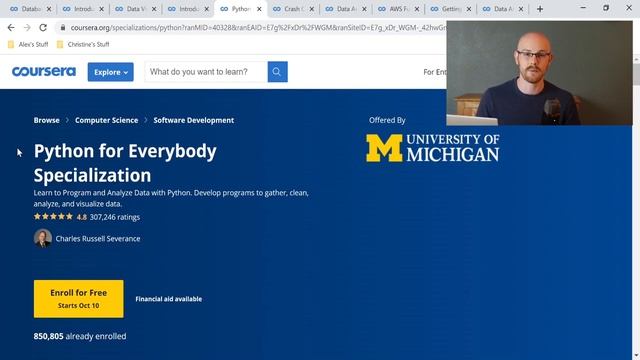Image resolution: width=640 pixels, height=360 pixels.
Task: Close the Databa tab
Action: (x=49, y=9)
